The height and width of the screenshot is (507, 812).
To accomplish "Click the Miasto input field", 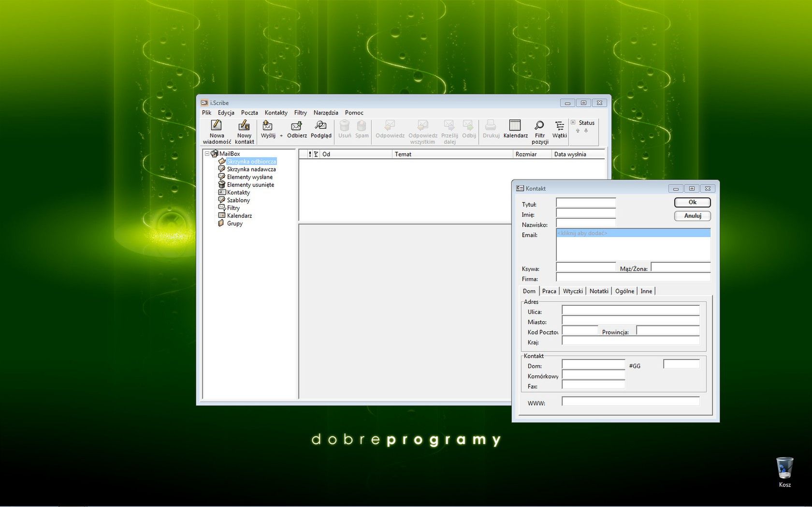I will click(631, 320).
